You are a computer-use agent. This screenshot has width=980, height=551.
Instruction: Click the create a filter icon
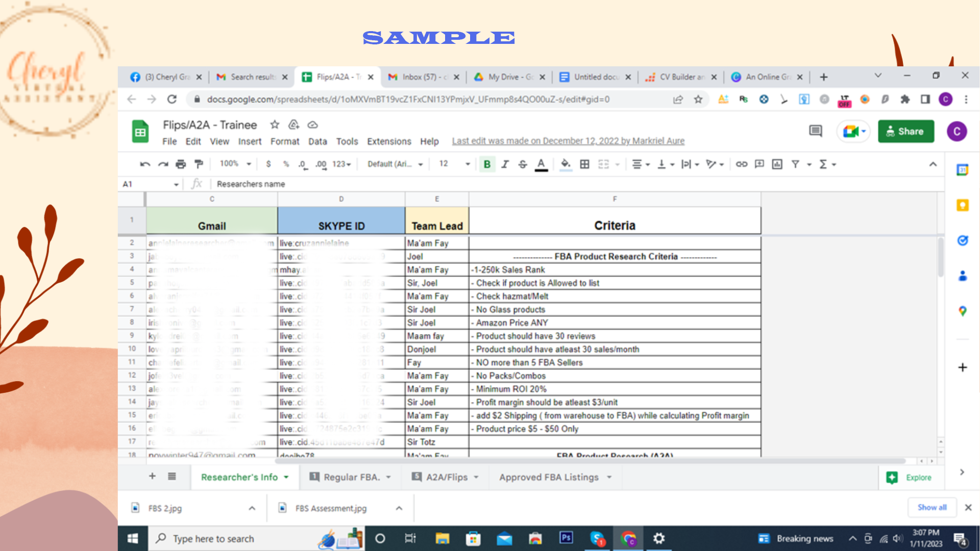(x=795, y=164)
